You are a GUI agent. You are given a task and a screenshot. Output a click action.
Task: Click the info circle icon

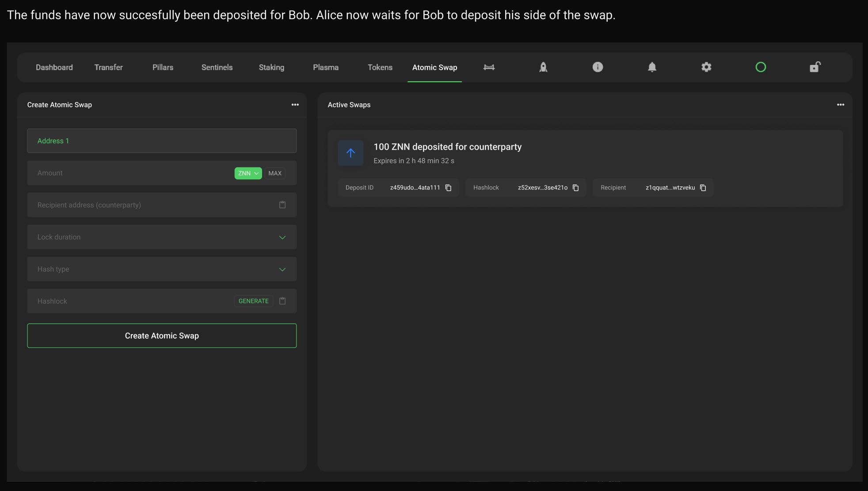[x=598, y=67]
